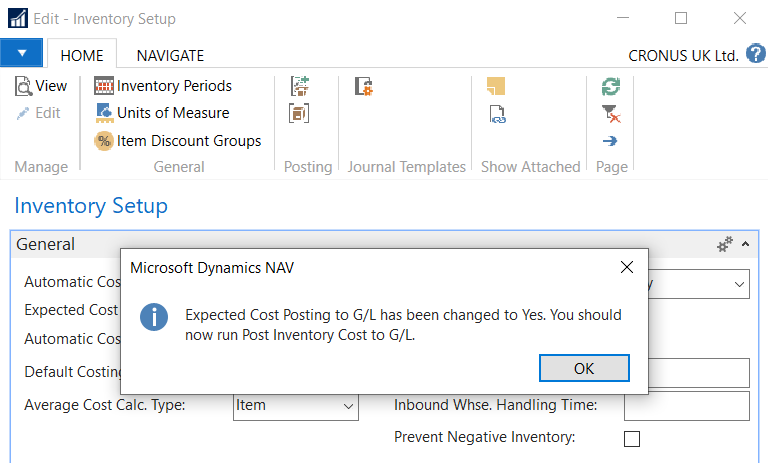Show attached Notes (yellow note icon)

[x=496, y=87]
